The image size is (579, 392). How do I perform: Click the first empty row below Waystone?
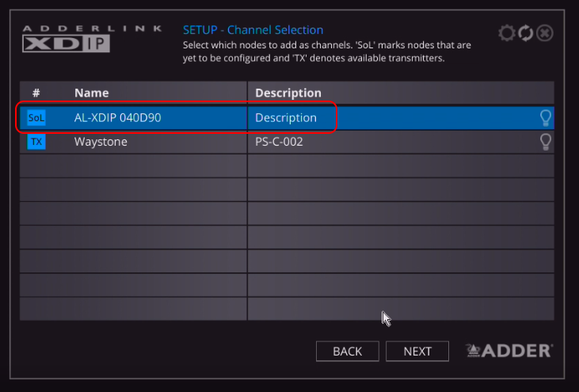click(286, 166)
